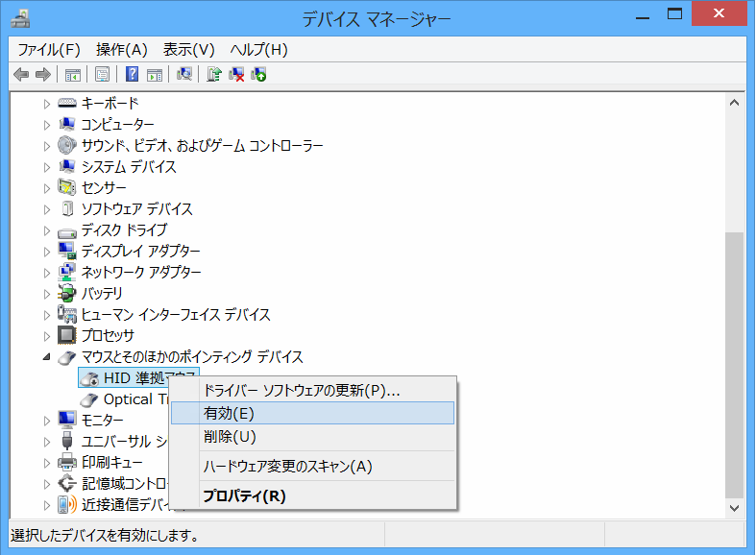
Task: Open the 表示(V) menu
Action: [188, 49]
